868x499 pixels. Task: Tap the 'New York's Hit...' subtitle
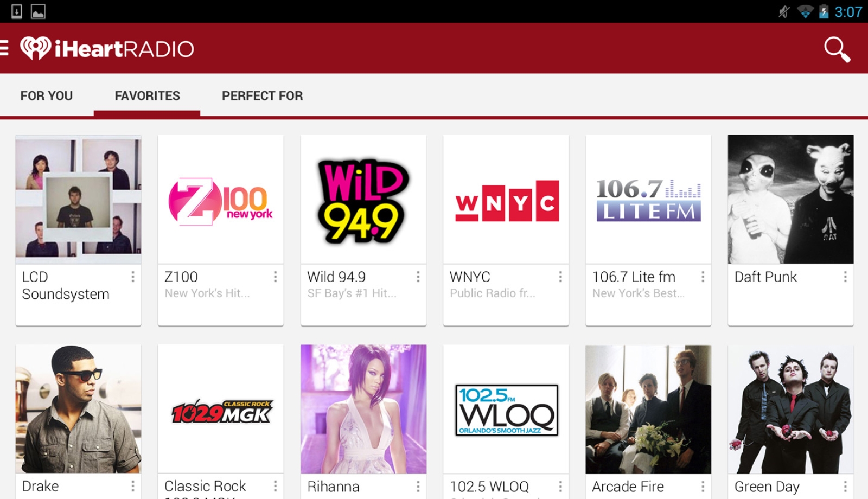pyautogui.click(x=207, y=293)
